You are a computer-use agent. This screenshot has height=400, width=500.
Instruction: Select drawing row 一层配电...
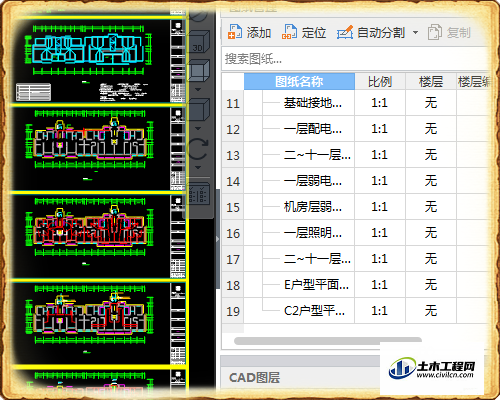[313, 129]
